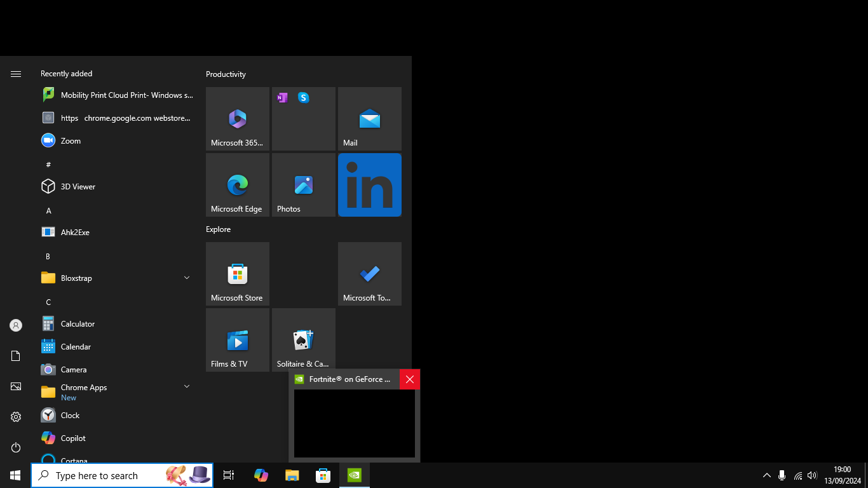
Task: Open Documents from Start sidebar
Action: point(16,356)
